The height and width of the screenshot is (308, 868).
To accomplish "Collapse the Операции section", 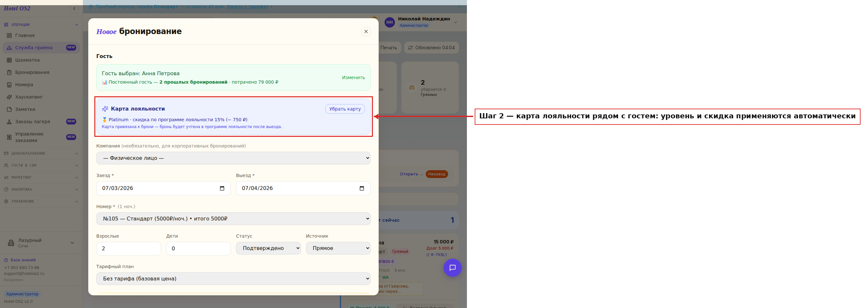I will coord(41,25).
